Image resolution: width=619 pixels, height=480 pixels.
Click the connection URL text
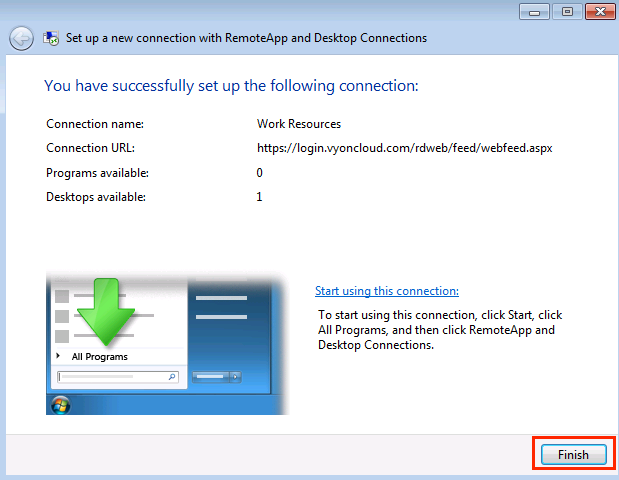point(404,148)
